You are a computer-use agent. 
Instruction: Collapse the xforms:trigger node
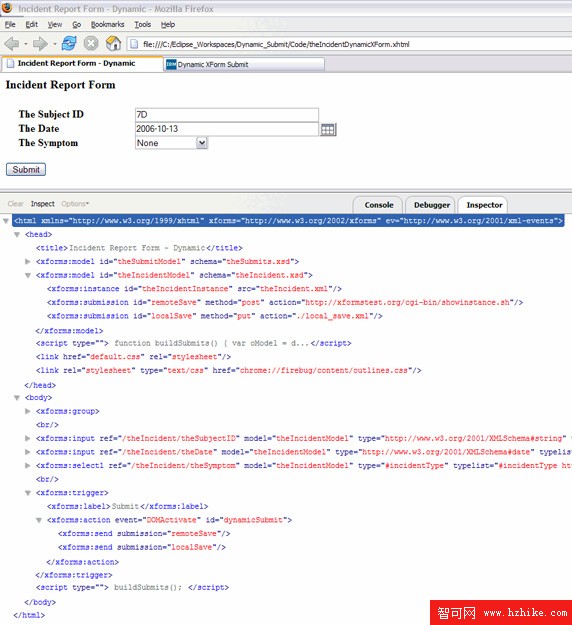(x=28, y=493)
